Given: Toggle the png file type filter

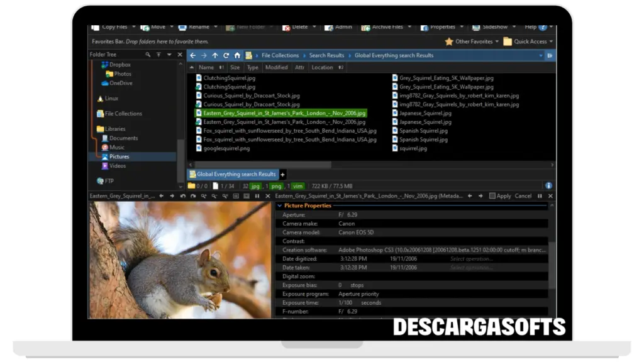Looking at the screenshot, I should click(x=277, y=186).
